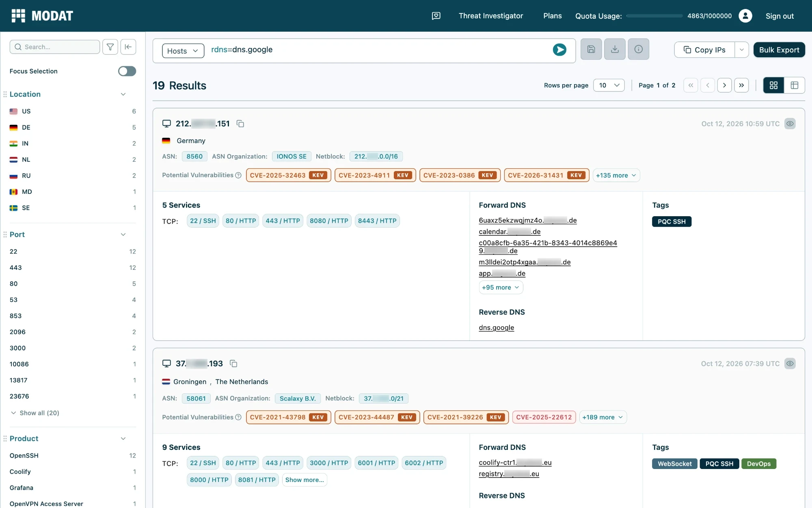
Task: Expand the +189 more vulnerabilities list
Action: coord(603,417)
